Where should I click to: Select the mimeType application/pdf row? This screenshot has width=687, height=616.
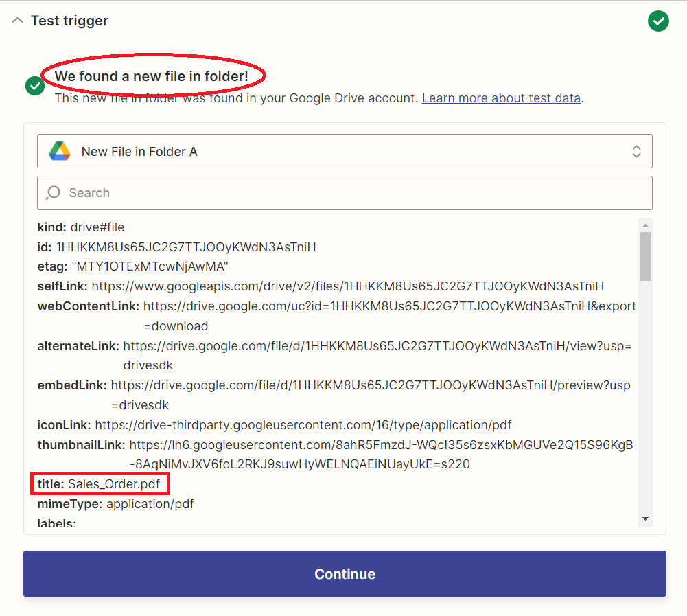115,504
